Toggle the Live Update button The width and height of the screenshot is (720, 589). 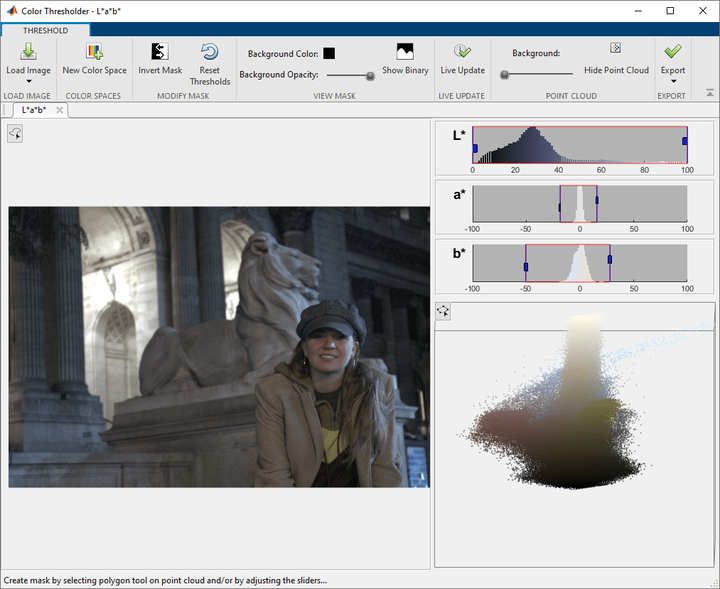click(462, 52)
